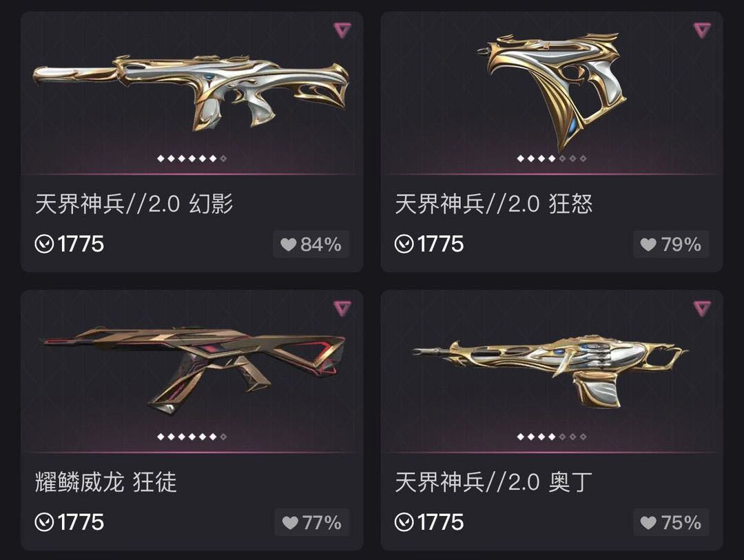
Task: Open the 天界神兵//2.0 奥丁 skin title
Action: pyautogui.click(x=493, y=482)
